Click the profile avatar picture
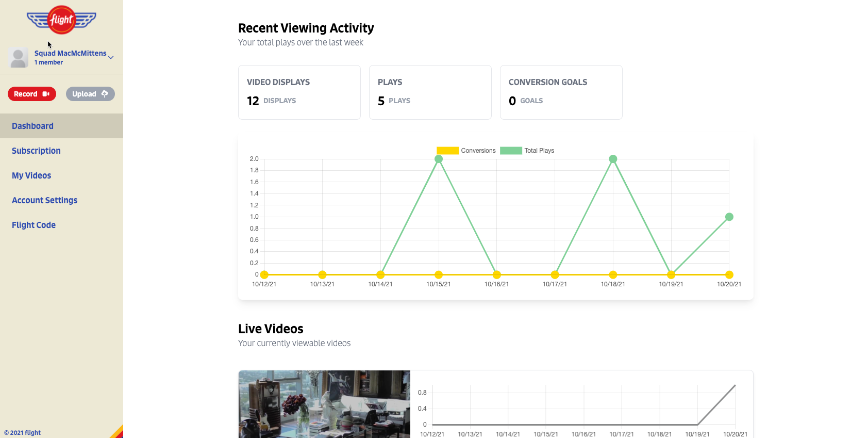Viewport: 868px width, 438px height. pyautogui.click(x=18, y=58)
